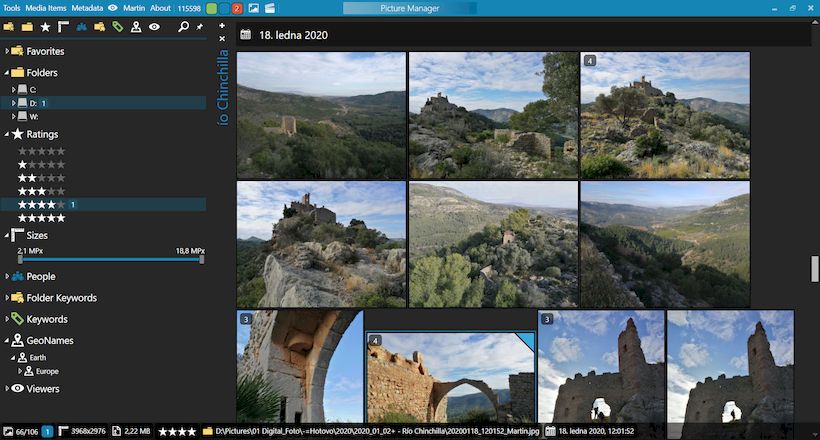Filter by one-star rating row
Screen dimensions: 820x440
tap(41, 165)
